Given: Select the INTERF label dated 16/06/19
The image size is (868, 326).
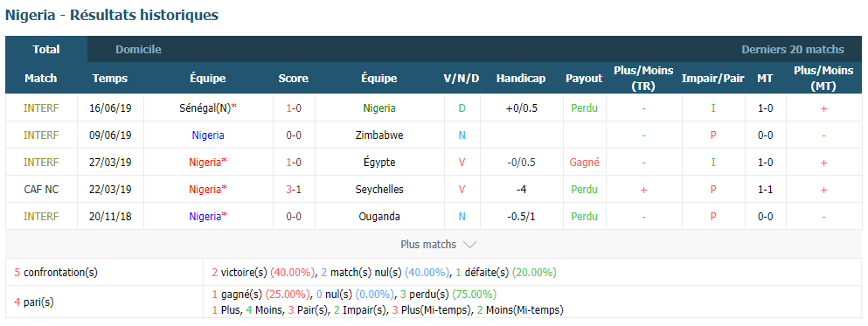Looking at the screenshot, I should click(41, 108).
